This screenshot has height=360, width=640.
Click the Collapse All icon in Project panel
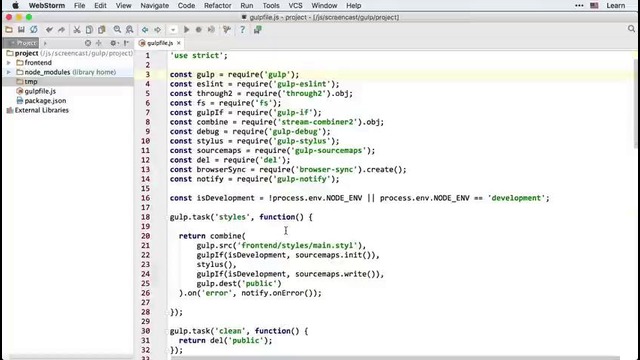[x=99, y=43]
